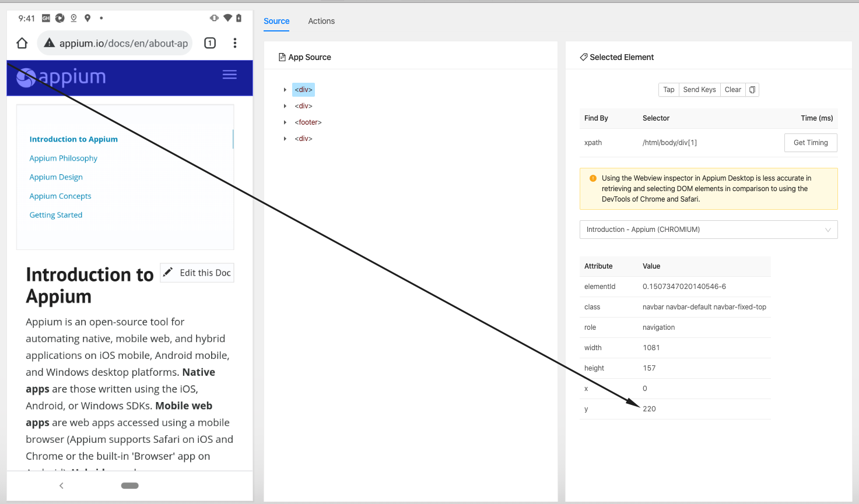This screenshot has width=859, height=504.
Task: Click the home icon in the browser toolbar
Action: pos(22,43)
